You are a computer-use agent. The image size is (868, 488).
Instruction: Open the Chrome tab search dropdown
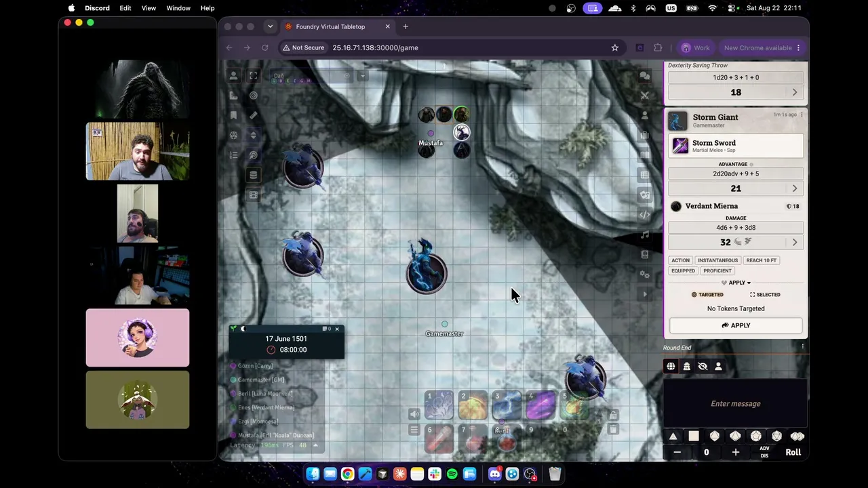[x=270, y=26]
